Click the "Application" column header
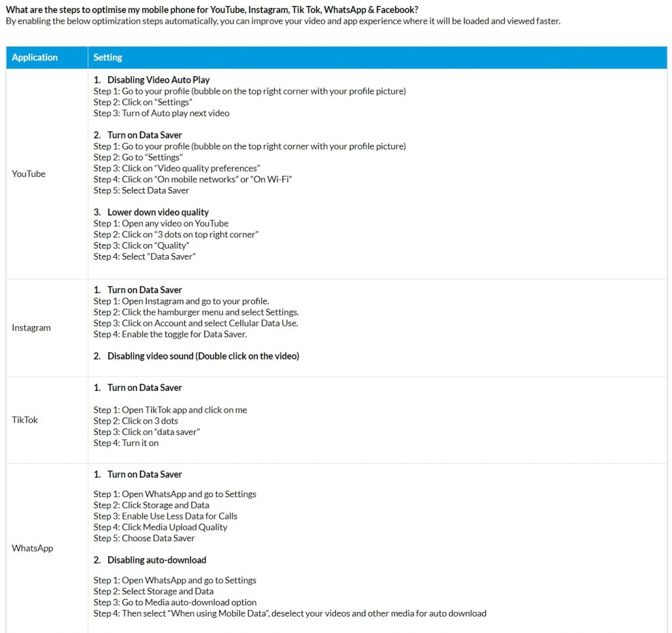The height and width of the screenshot is (633, 672). [x=35, y=58]
